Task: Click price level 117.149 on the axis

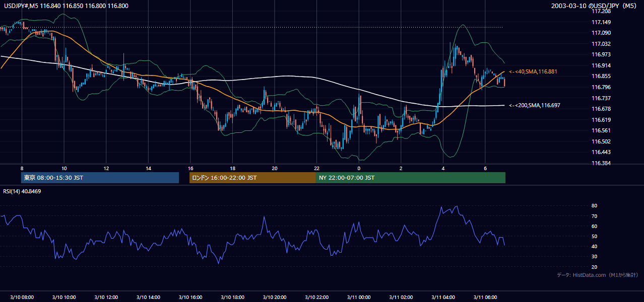Action: click(601, 22)
